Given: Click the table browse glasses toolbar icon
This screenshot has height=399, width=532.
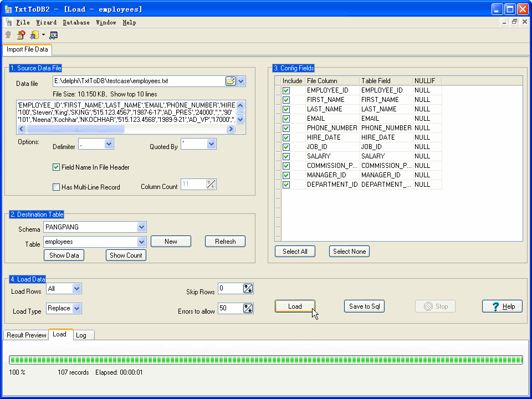Looking at the screenshot, I should click(x=54, y=35).
